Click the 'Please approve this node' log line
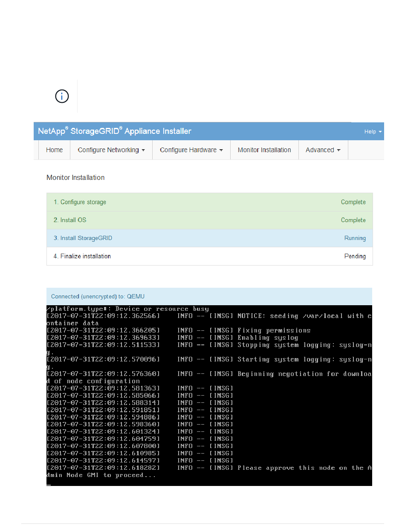The image size is (405, 532). click(x=209, y=471)
